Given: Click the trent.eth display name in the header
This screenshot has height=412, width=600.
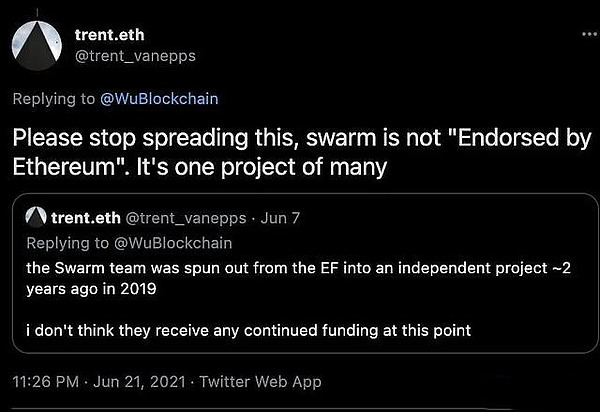Looking at the screenshot, I should [x=109, y=35].
